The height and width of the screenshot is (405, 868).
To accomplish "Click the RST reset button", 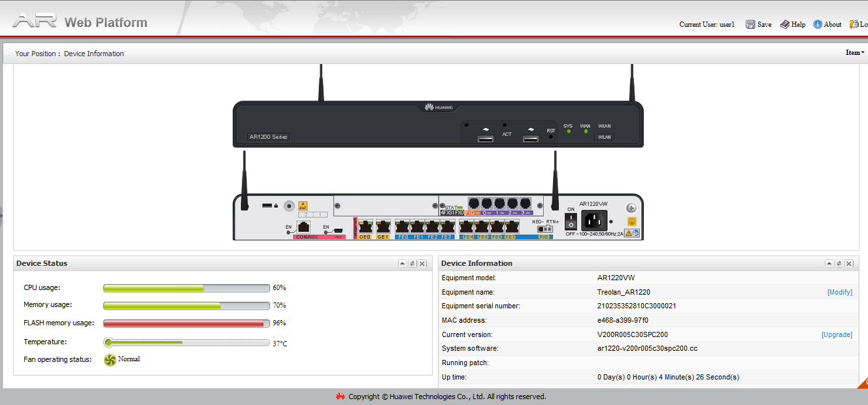I will click(x=551, y=137).
